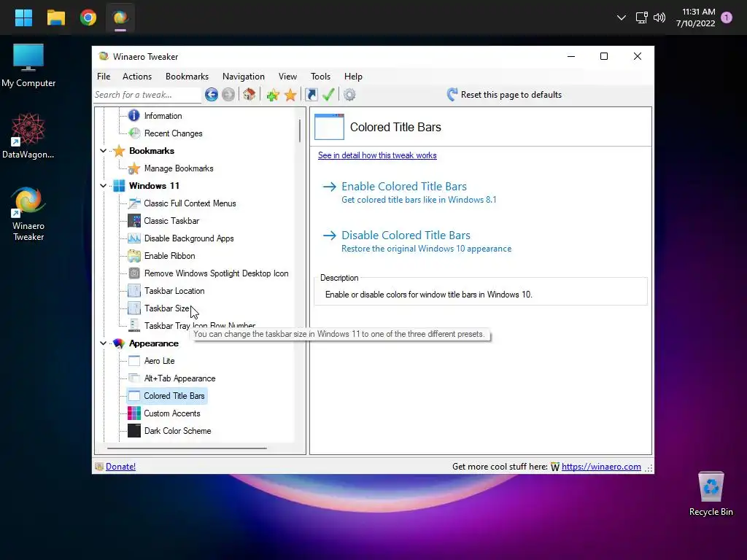Open settings via the gear toolbar icon
This screenshot has height=560, width=747.
click(349, 95)
